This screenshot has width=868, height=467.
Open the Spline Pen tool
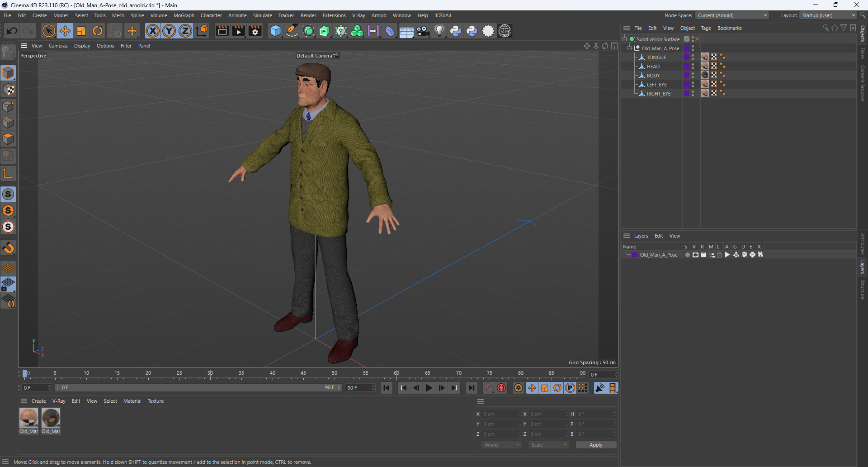coord(292,31)
